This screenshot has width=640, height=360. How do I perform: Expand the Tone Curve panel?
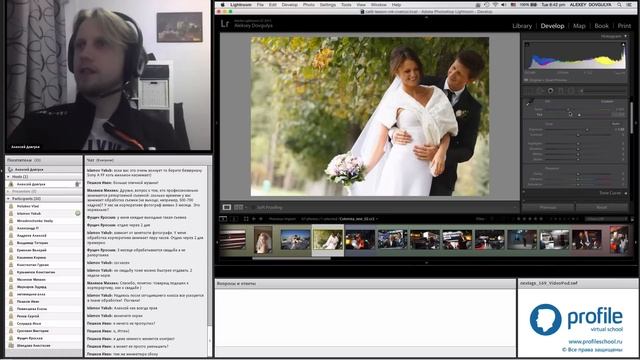tap(626, 193)
